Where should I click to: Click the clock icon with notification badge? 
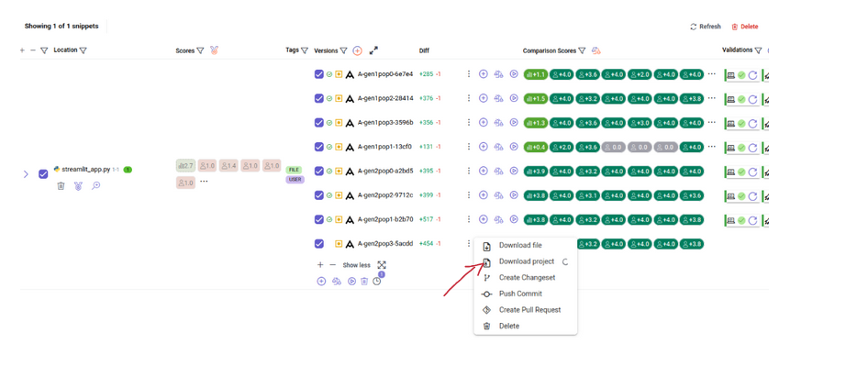377,281
